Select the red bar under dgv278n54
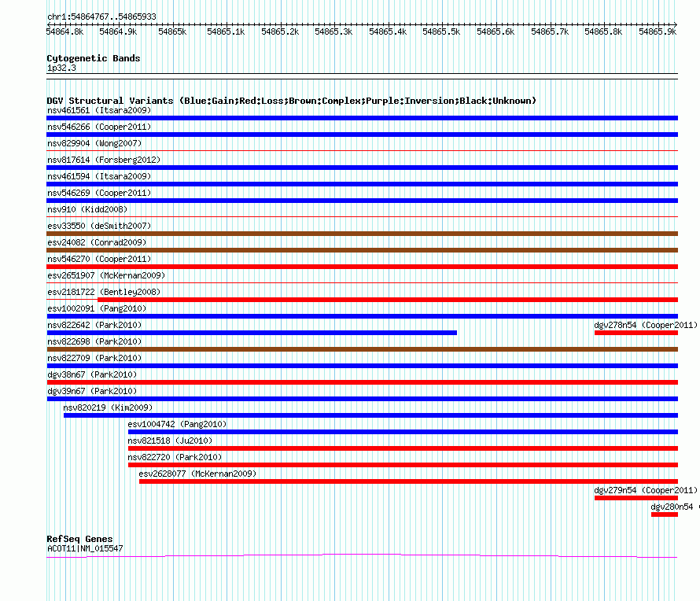The width and height of the screenshot is (700, 601). (x=636, y=333)
